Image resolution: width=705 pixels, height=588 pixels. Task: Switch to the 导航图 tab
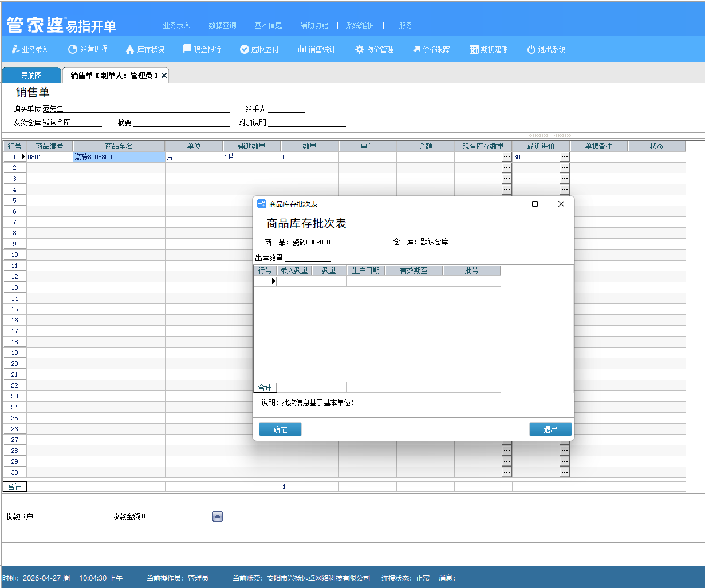click(31, 76)
